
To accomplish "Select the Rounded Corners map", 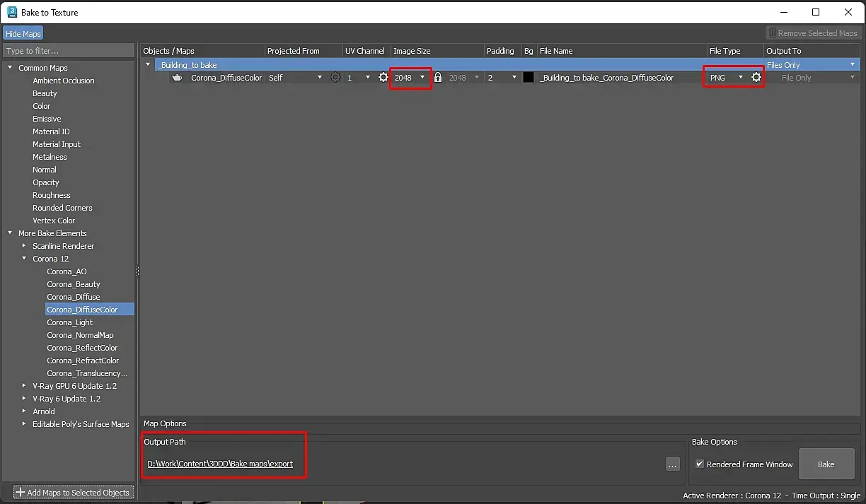I will (62, 208).
